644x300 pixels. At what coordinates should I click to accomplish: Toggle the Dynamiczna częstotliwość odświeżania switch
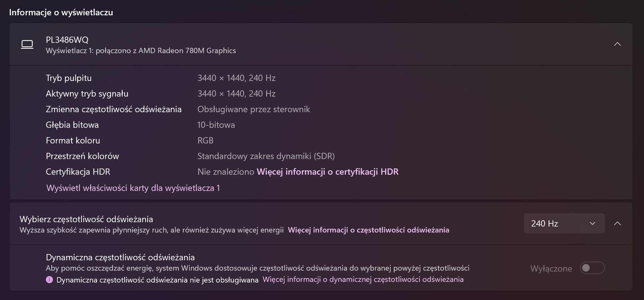click(592, 268)
